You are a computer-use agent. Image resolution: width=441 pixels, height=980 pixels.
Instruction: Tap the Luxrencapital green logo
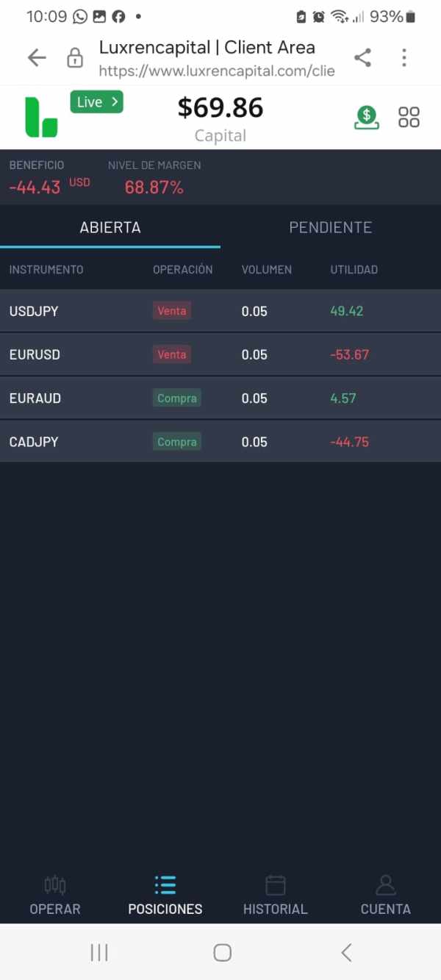(41, 118)
